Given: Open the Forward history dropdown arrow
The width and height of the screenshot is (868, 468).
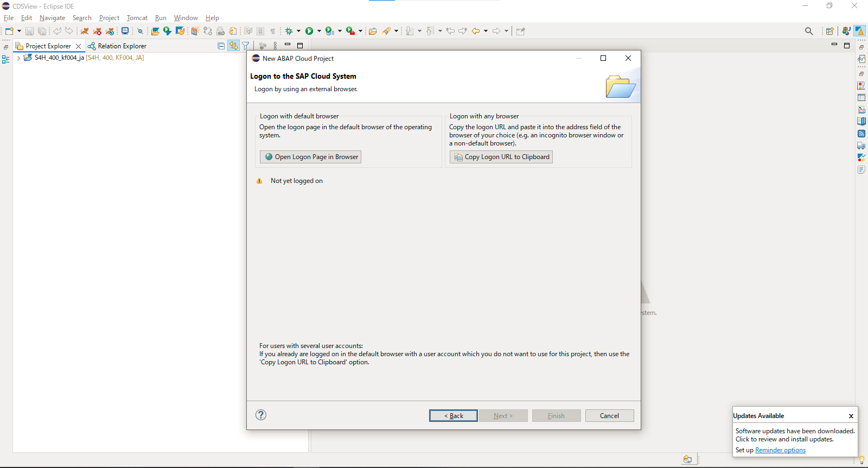Looking at the screenshot, I should pyautogui.click(x=506, y=31).
